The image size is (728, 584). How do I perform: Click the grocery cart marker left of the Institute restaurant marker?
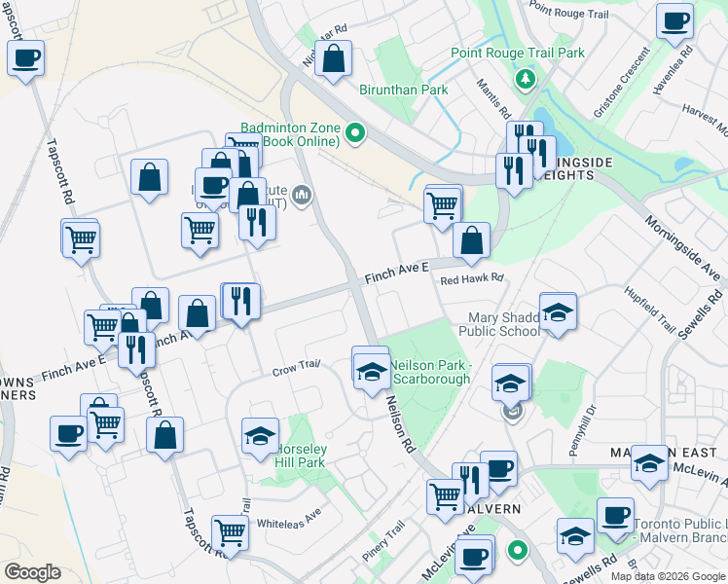(200, 232)
